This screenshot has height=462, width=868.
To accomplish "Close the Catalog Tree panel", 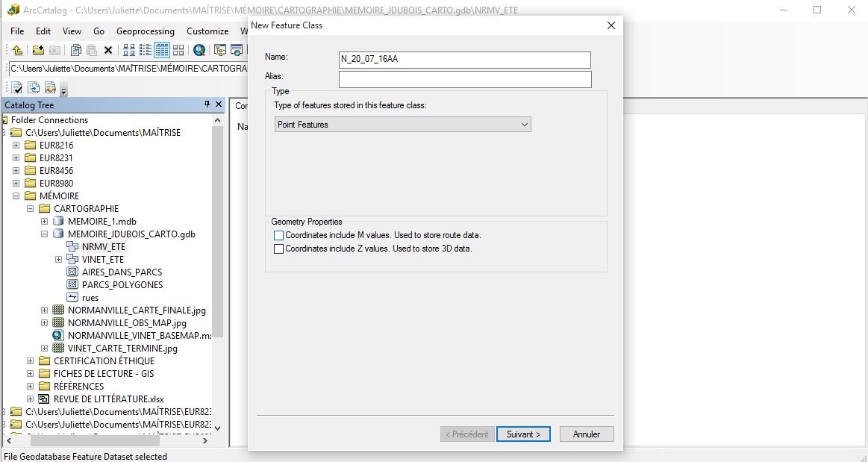I will coord(219,104).
